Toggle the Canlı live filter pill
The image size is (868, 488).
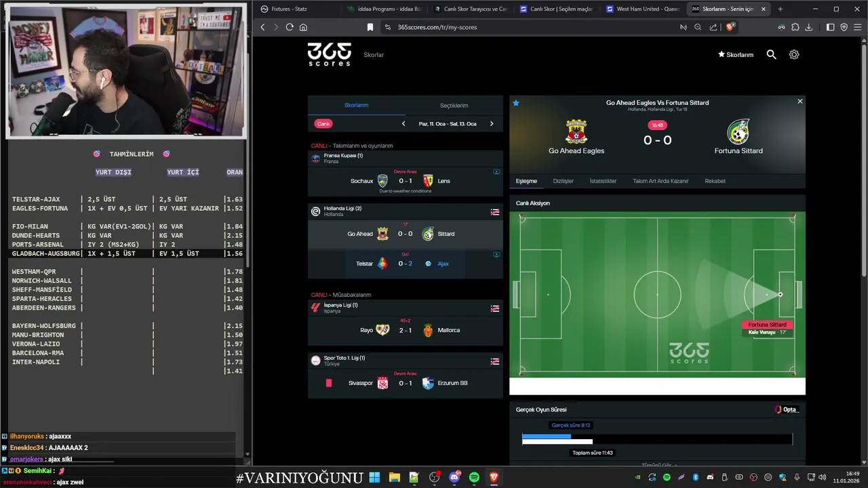(x=323, y=124)
